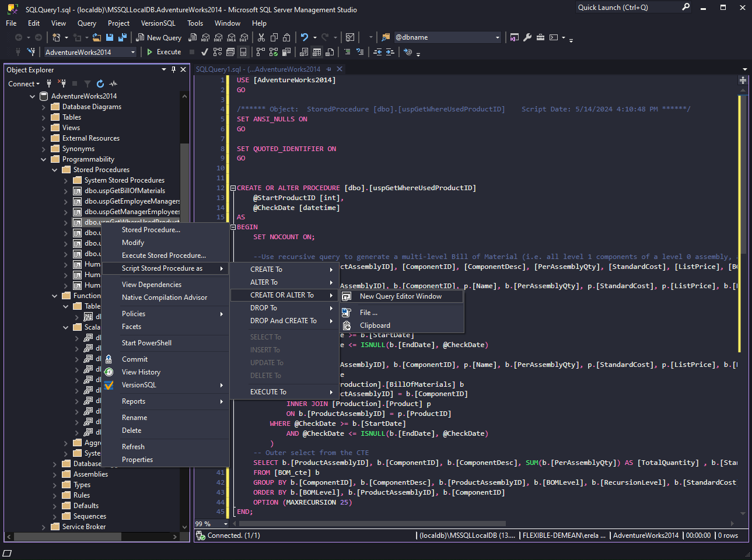Click the Disconnect icon in Object Explorer
Viewport: 752px width, 560px height.
(62, 84)
